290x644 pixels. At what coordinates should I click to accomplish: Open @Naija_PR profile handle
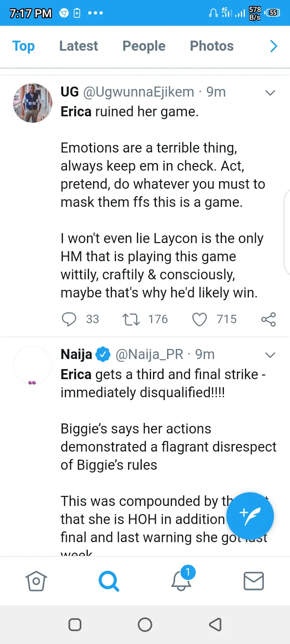[x=149, y=354]
